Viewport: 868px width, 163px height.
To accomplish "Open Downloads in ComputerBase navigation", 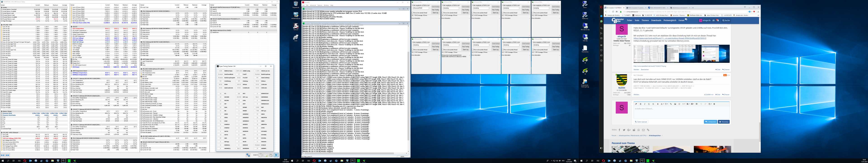I will pos(656,21).
